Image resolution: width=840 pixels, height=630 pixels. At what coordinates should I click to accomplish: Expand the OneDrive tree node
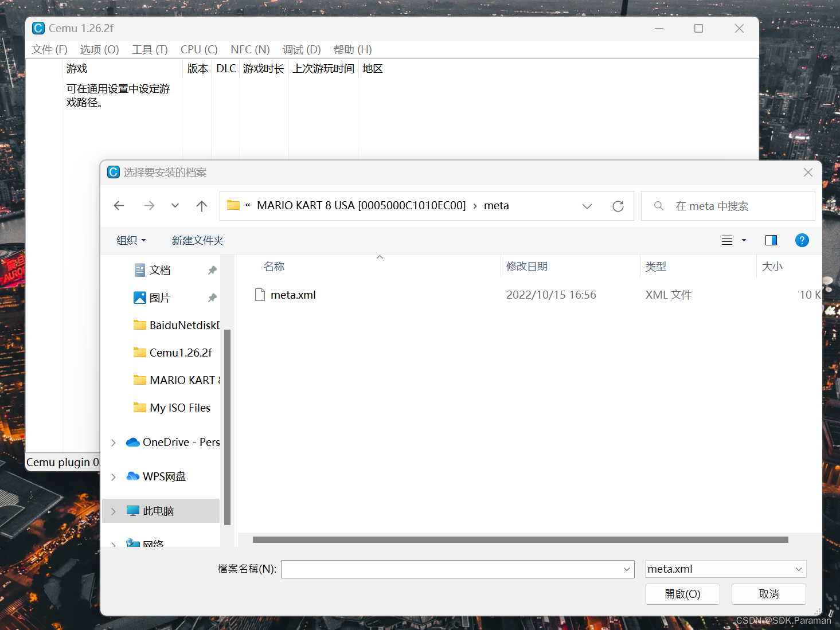(114, 443)
